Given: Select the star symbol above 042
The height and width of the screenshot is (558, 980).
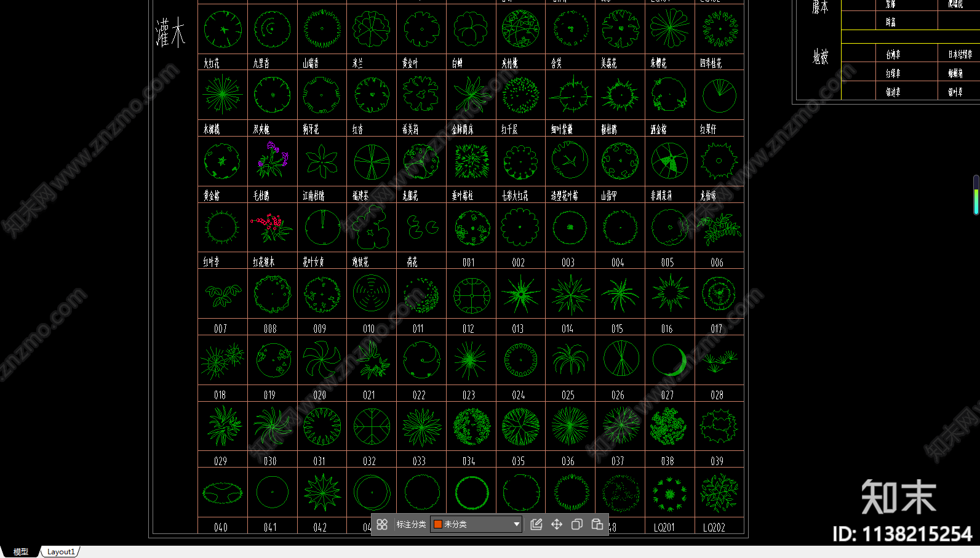Looking at the screenshot, I should 322,493.
